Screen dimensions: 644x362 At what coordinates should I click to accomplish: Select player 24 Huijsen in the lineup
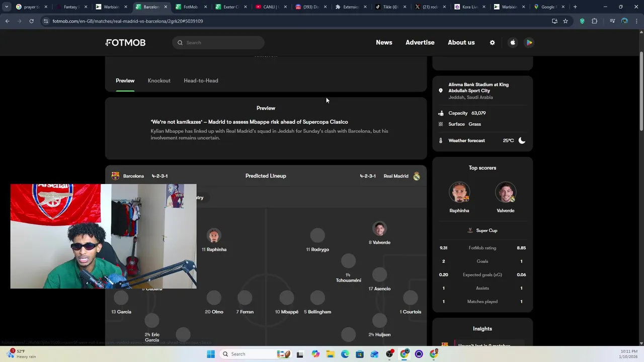[x=379, y=325]
